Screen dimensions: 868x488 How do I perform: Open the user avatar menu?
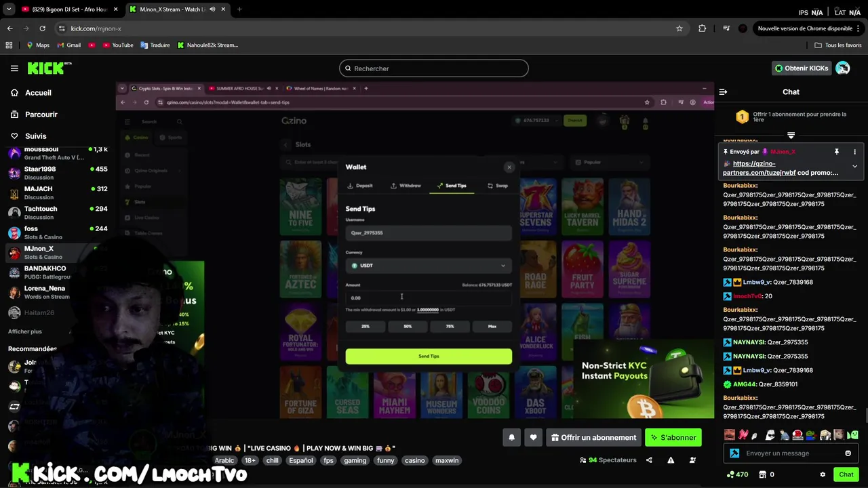coord(843,68)
